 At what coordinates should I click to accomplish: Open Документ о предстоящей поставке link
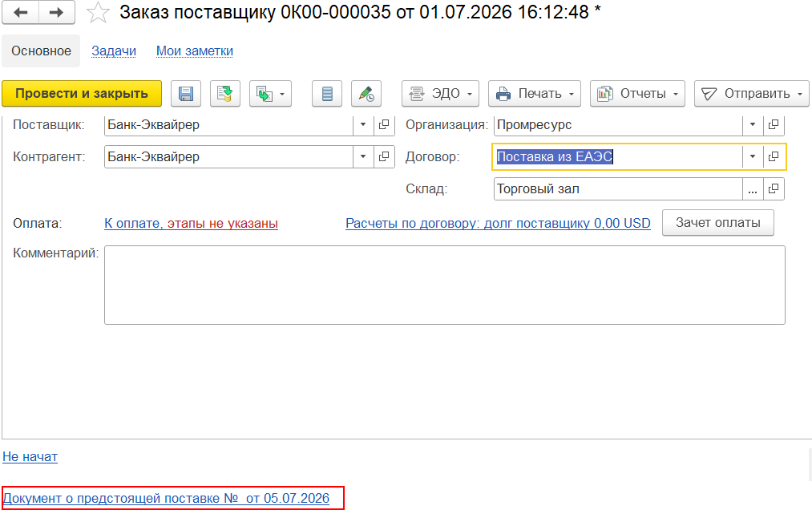(166, 498)
